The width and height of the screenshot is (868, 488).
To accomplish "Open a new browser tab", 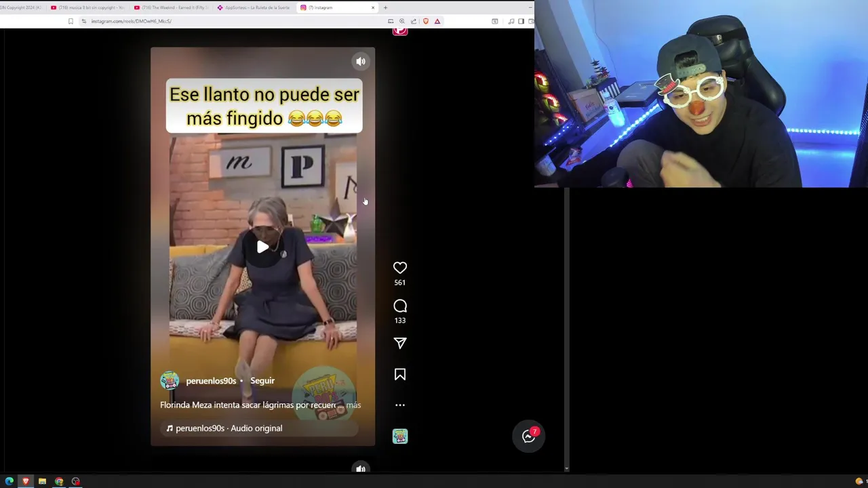I will 385,7.
